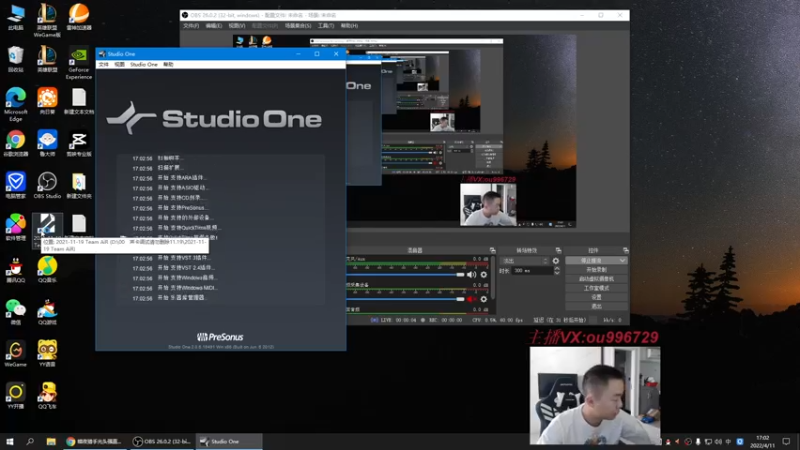Screen dimensions: 800x450
Task: Open the 视图 menu in Studio One
Action: tap(119, 65)
